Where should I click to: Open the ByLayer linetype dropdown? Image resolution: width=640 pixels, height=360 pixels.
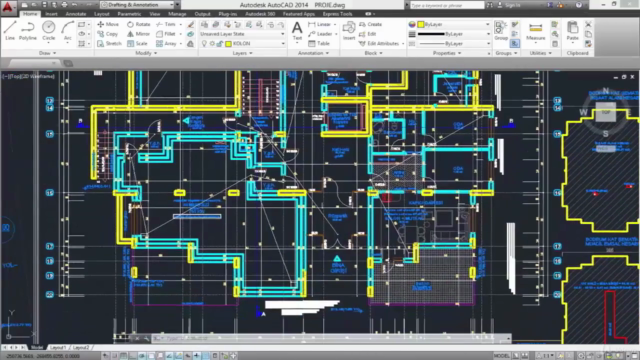coord(454,43)
